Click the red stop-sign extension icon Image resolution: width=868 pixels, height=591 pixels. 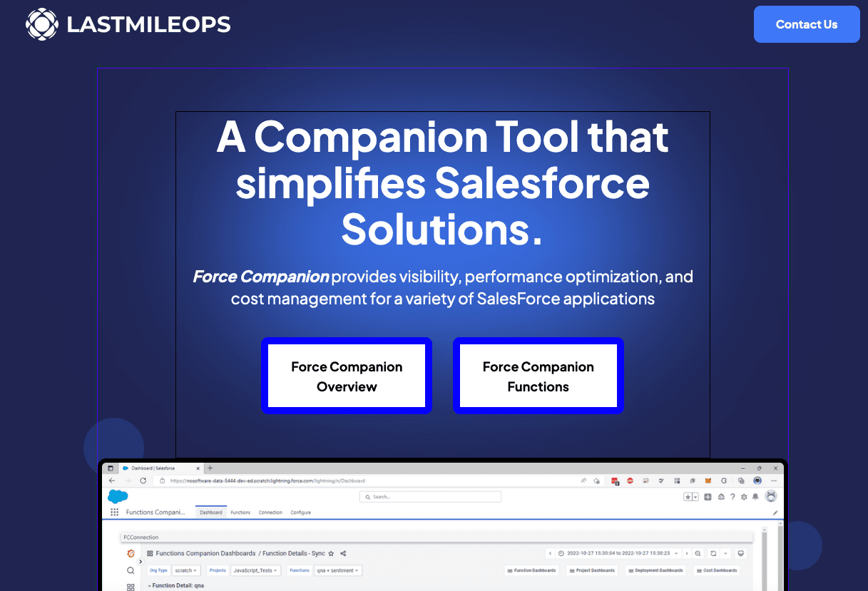click(630, 480)
